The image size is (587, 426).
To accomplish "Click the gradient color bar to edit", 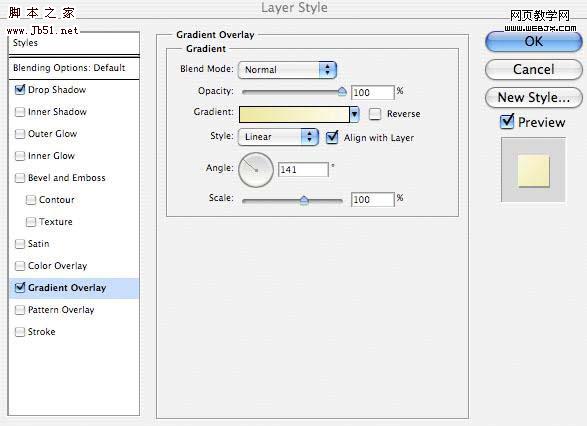I will tap(294, 115).
